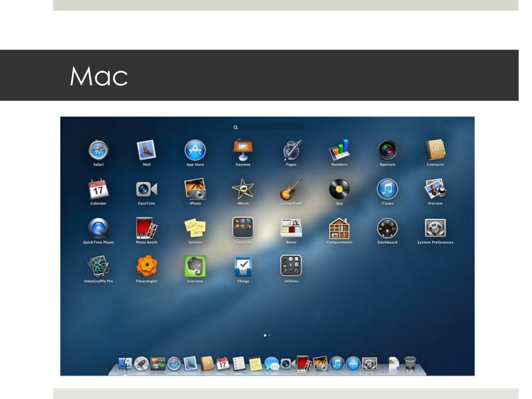This screenshot has height=399, width=532.
Task: Open Safari from the Dock
Action: 174,364
